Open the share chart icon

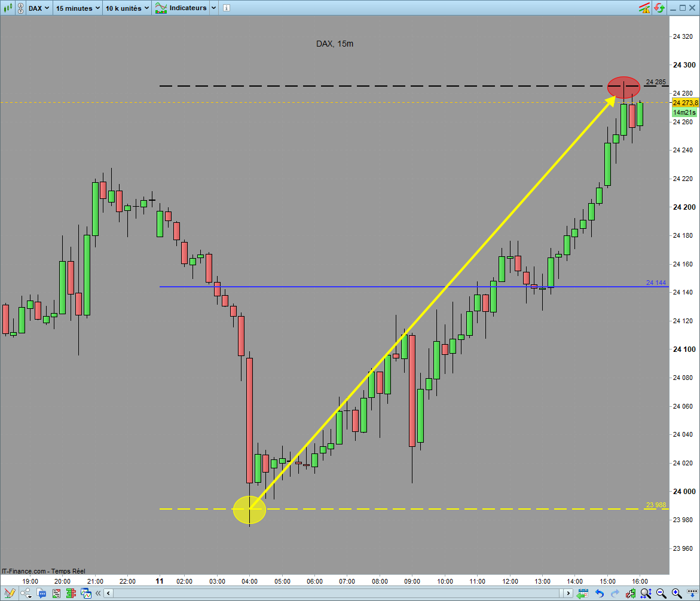(x=26, y=593)
